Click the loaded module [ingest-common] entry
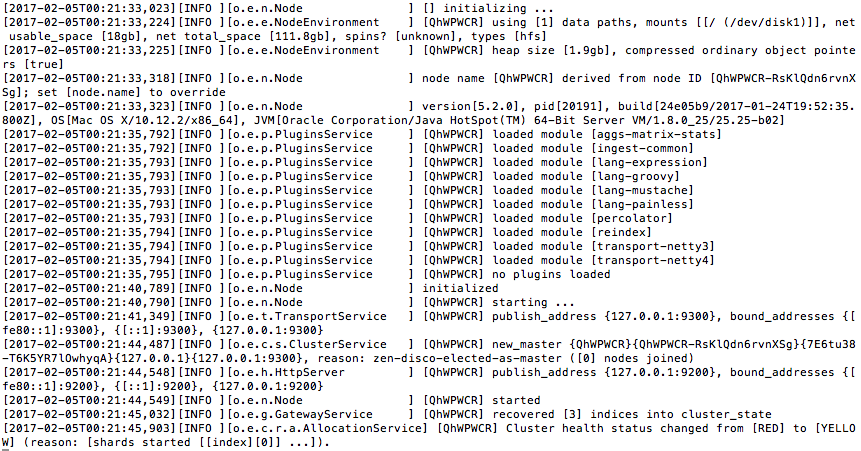The image size is (861, 451). (592, 148)
